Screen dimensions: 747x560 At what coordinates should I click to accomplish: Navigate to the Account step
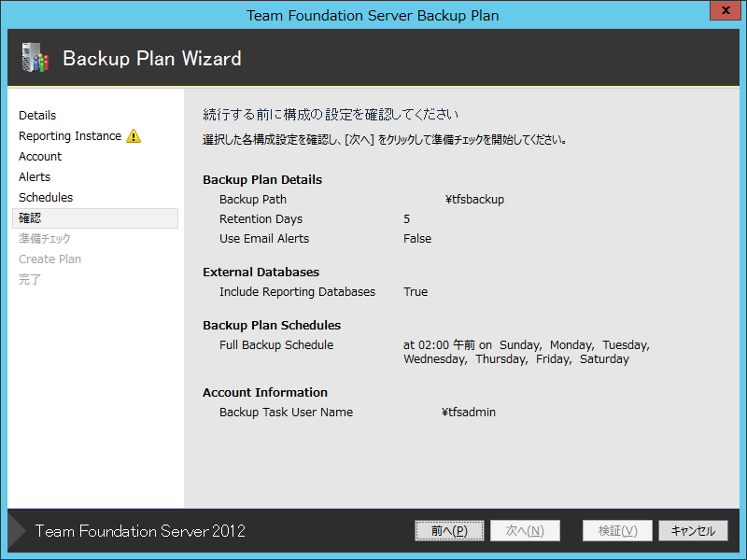[40, 156]
